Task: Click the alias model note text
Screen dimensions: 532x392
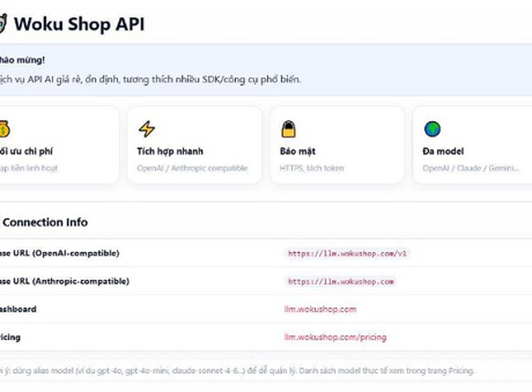Action: [237, 371]
